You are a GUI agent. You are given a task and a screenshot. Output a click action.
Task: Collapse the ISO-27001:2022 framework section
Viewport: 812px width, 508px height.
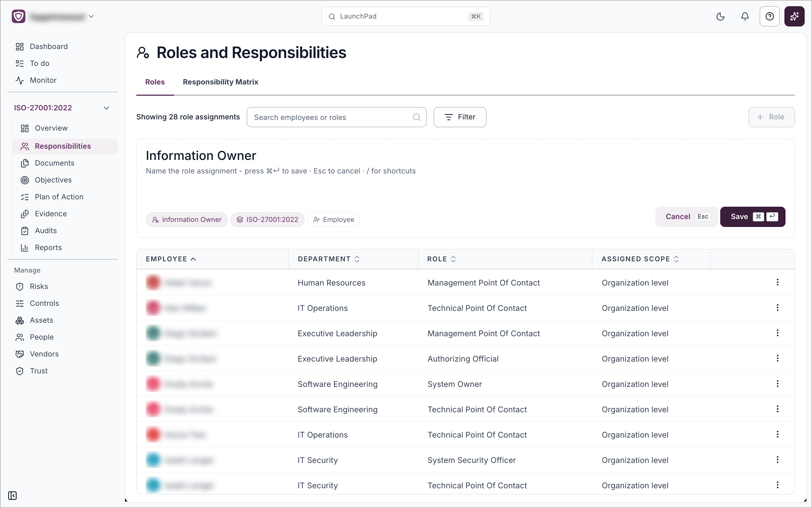pyautogui.click(x=106, y=108)
